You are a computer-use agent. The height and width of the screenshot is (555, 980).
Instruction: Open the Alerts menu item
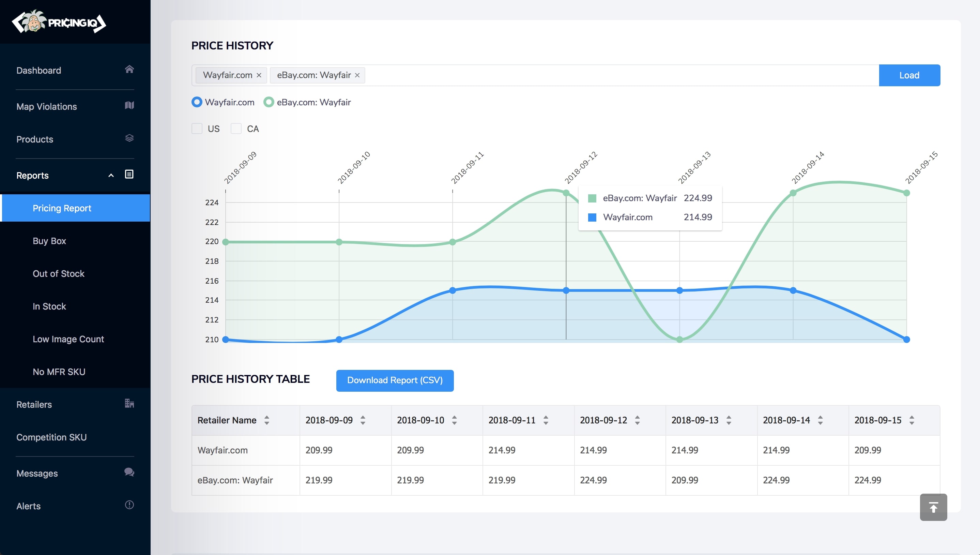click(x=75, y=506)
